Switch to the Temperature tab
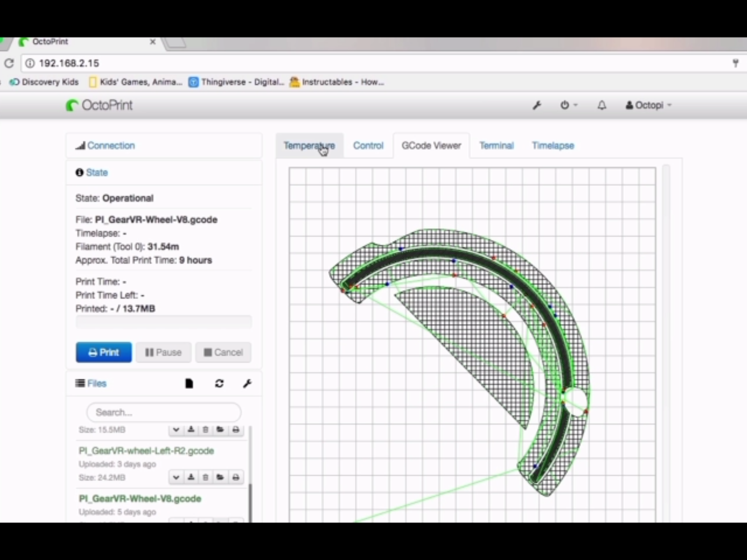The width and height of the screenshot is (747, 560). (309, 145)
